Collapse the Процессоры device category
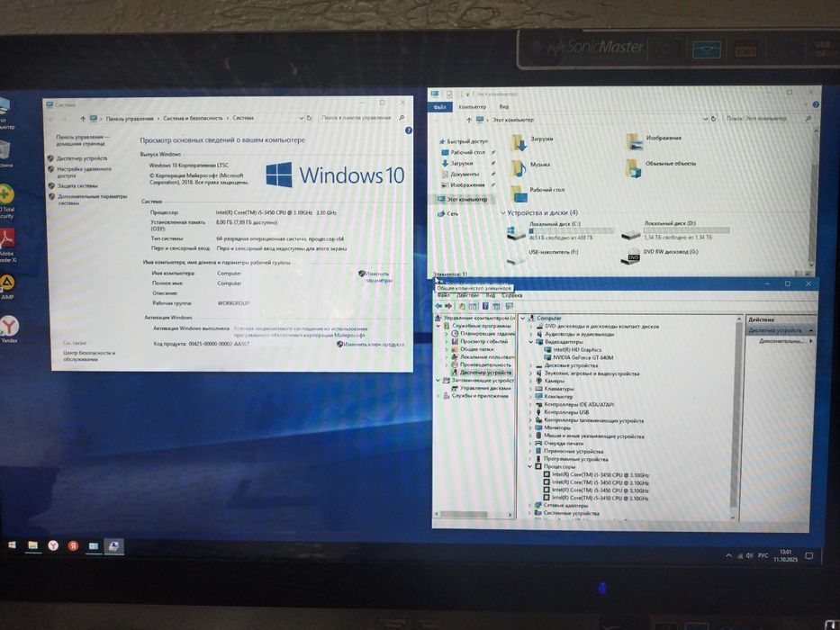840x630 pixels. click(531, 466)
